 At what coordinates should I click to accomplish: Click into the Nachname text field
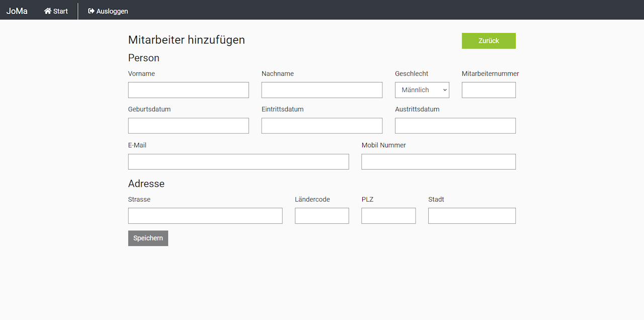(x=321, y=90)
